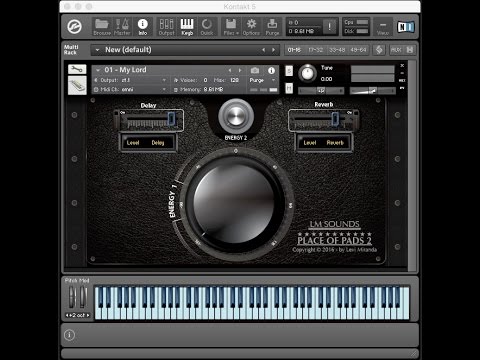
Task: Expand the 01 - My Lord instrument menu
Action: pyautogui.click(x=98, y=70)
